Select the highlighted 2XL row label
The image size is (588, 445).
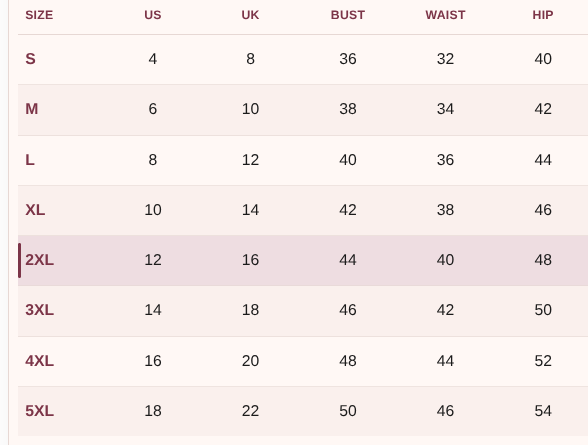(x=39, y=260)
